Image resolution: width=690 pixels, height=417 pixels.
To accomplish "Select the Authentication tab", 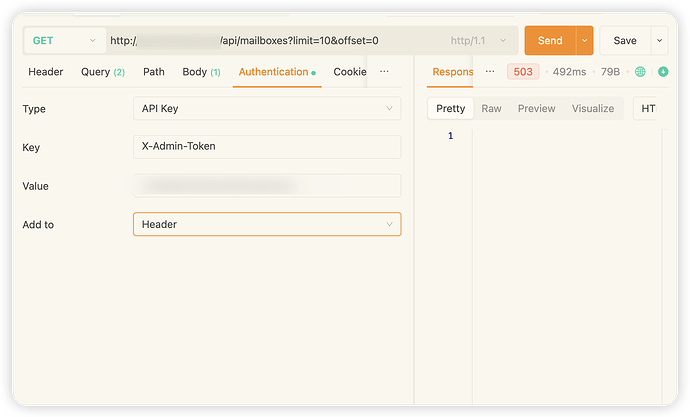I will pos(277,72).
